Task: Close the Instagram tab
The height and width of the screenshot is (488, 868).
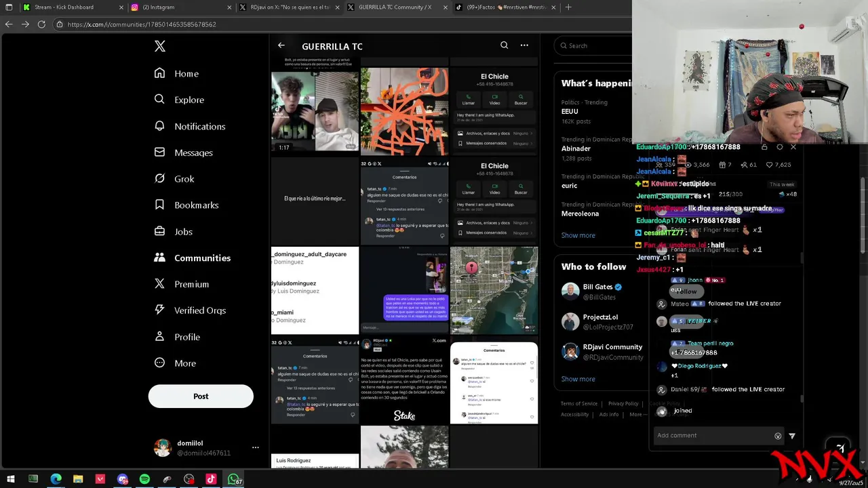Action: [x=229, y=7]
